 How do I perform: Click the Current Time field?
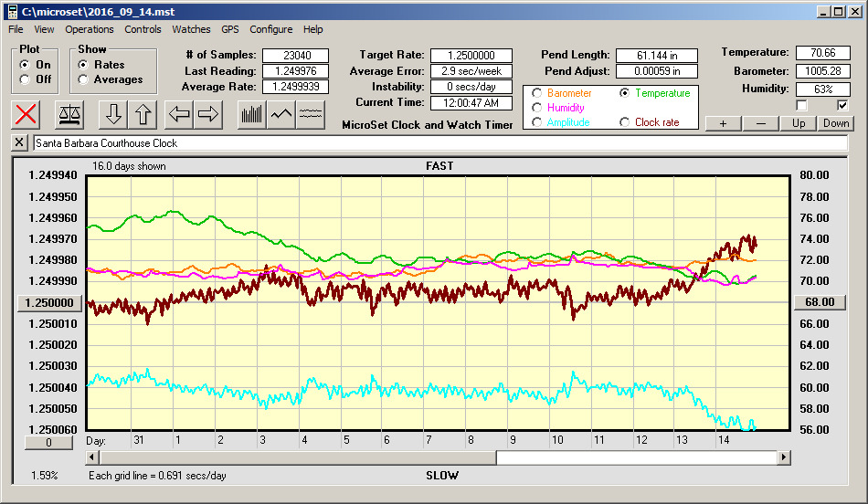click(471, 103)
